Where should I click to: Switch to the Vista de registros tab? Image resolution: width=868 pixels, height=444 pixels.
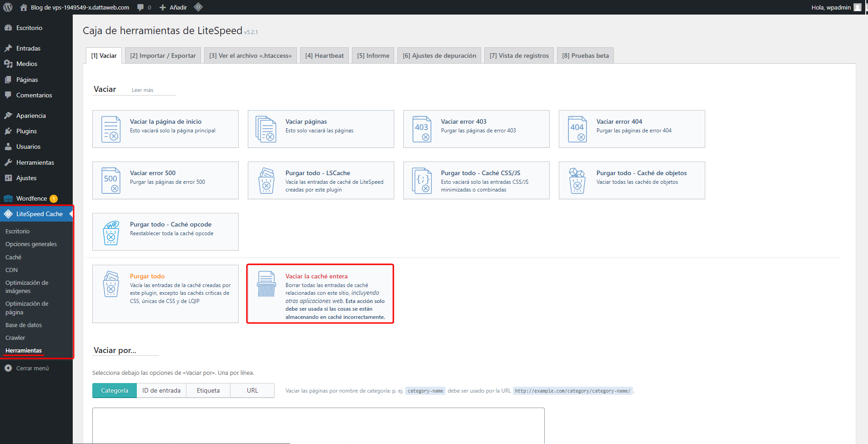pos(519,55)
